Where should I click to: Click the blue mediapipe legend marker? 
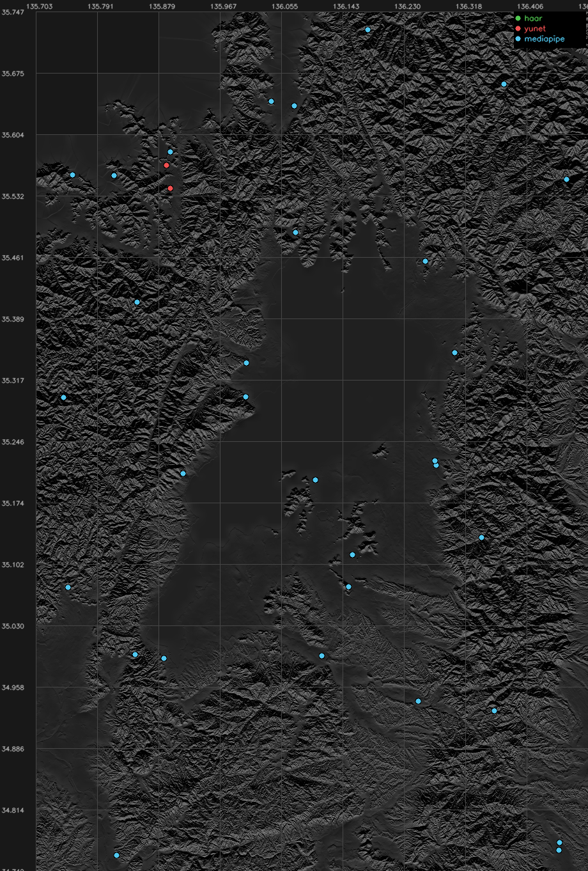[x=518, y=38]
